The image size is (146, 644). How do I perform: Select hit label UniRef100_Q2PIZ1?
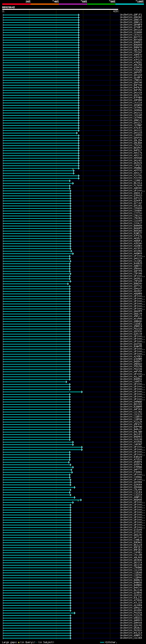(131, 198)
